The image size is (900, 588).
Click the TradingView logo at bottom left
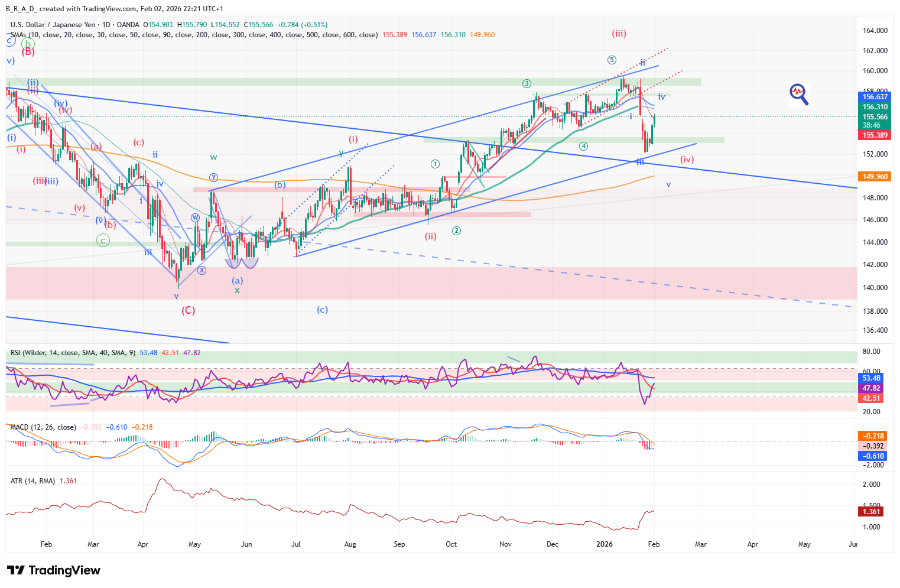click(54, 570)
